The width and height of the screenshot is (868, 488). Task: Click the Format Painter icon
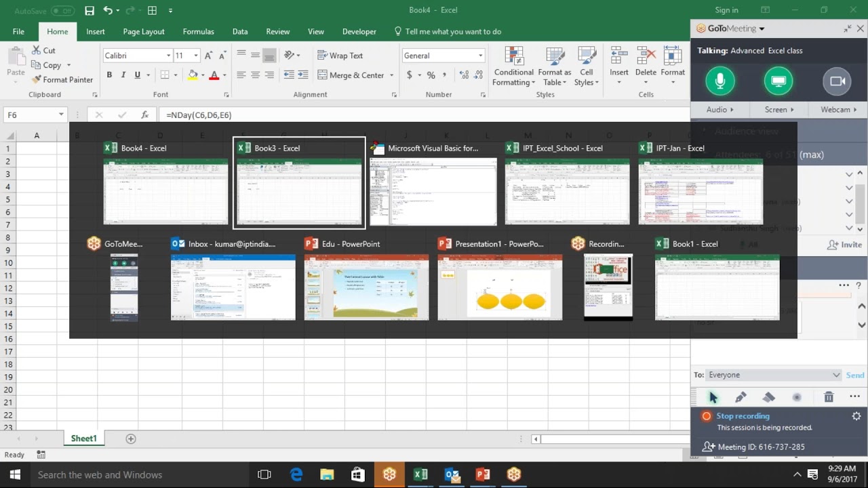click(x=37, y=80)
